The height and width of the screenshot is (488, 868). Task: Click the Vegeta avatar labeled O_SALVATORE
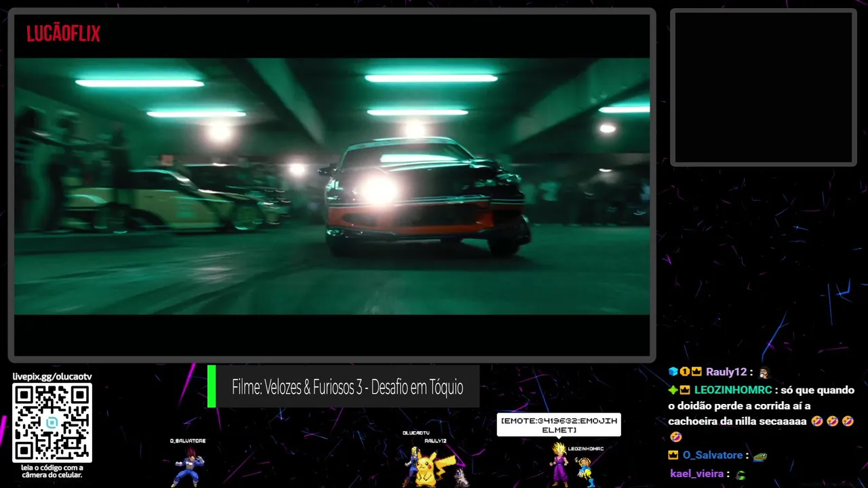coord(188,467)
